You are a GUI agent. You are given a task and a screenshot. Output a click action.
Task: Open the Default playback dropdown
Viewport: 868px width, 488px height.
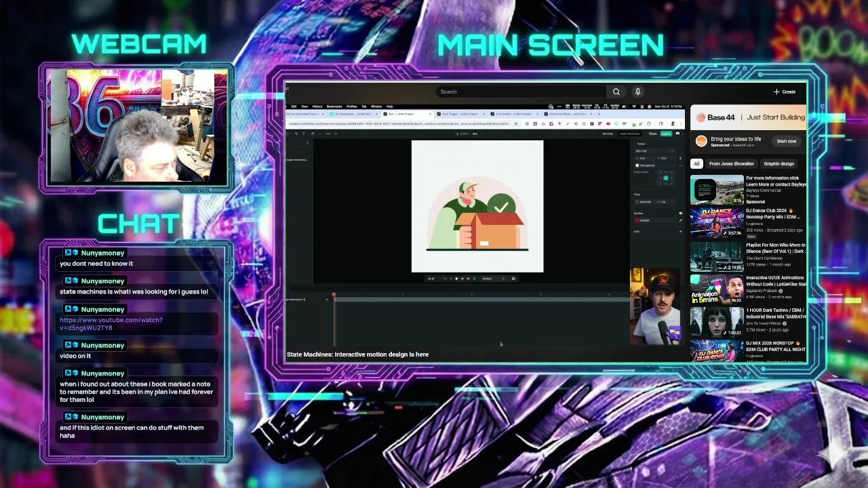click(494, 279)
